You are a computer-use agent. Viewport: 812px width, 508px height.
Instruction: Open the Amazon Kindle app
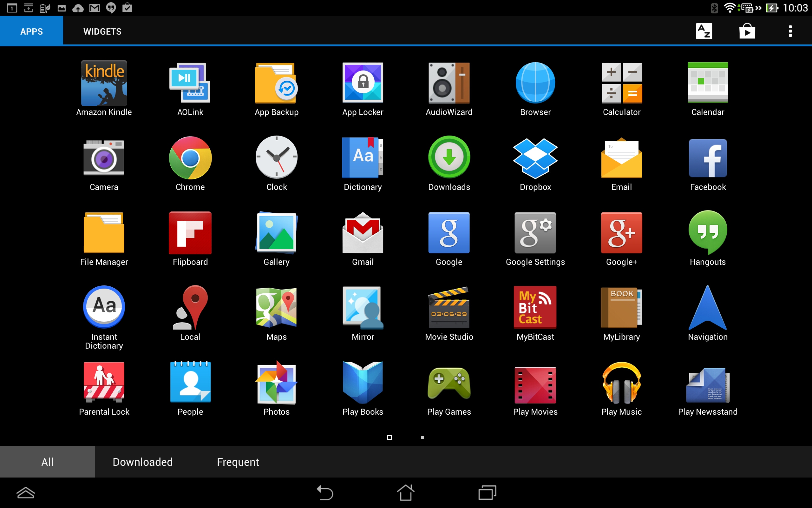click(104, 88)
